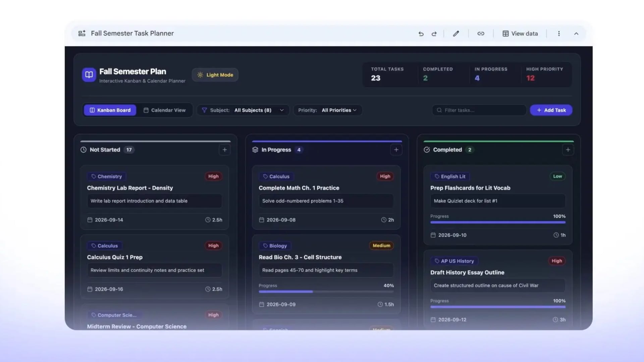
Task: Switch to the Kanban Board tab
Action: (x=110, y=110)
